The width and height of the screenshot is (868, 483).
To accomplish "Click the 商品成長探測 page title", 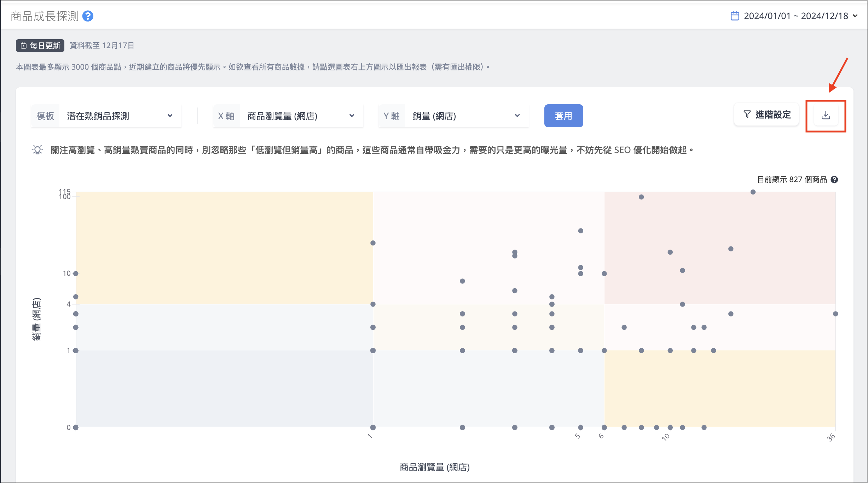I will click(x=45, y=16).
